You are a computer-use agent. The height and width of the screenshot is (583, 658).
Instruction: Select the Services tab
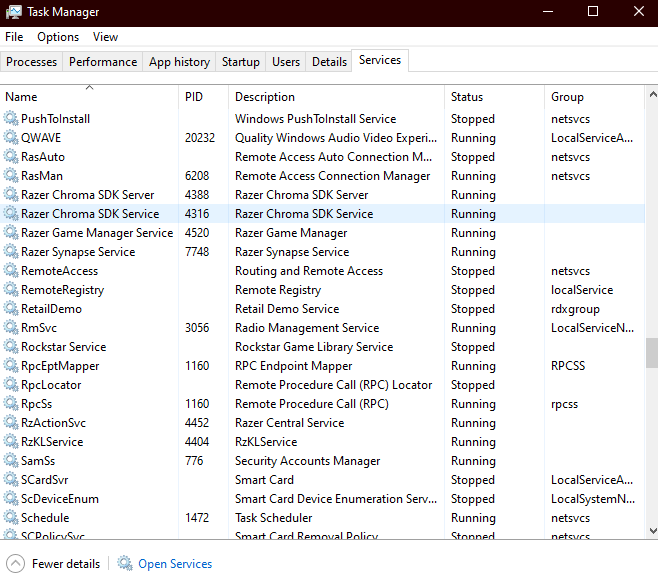click(380, 60)
